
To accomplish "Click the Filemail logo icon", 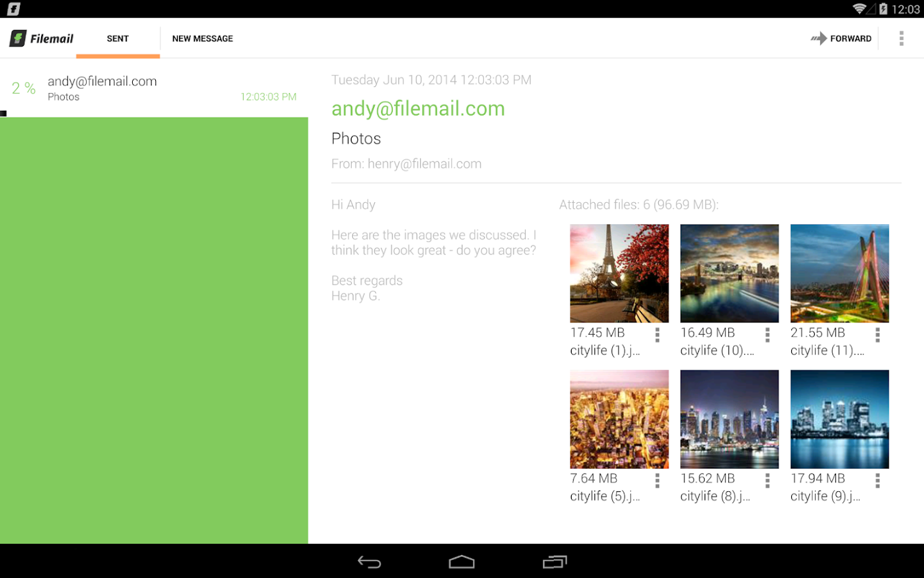I will [x=19, y=38].
